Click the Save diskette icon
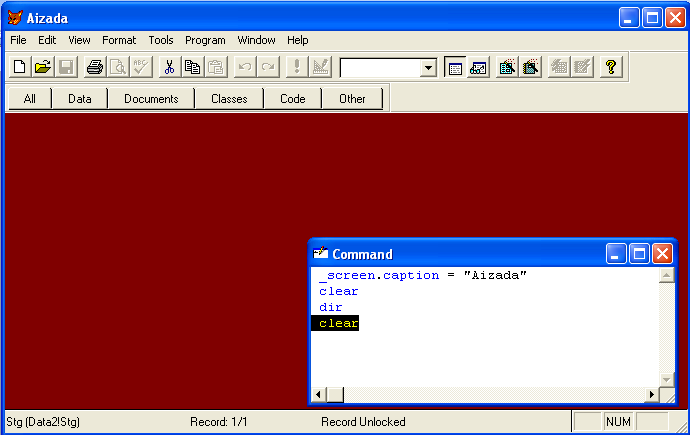 [x=66, y=67]
